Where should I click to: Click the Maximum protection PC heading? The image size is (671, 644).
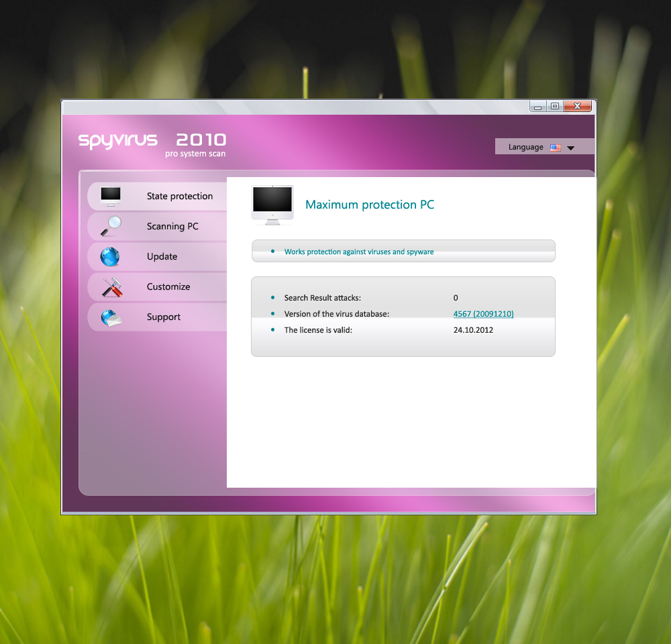(369, 205)
